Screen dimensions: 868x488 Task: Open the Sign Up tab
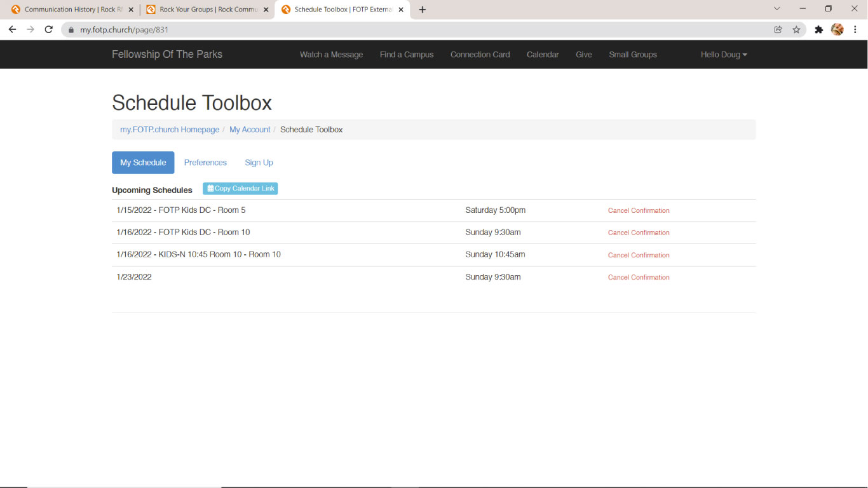(259, 163)
